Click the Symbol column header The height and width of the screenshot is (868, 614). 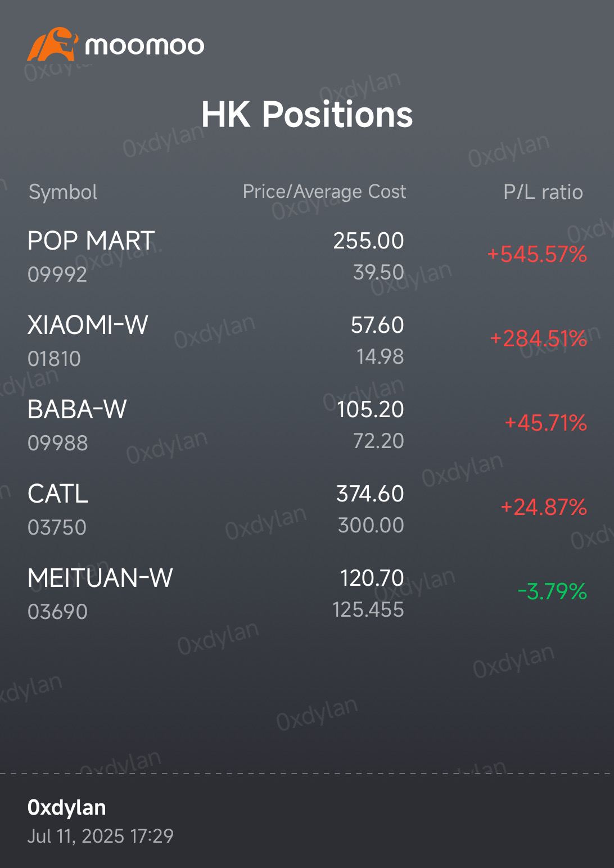tap(63, 192)
